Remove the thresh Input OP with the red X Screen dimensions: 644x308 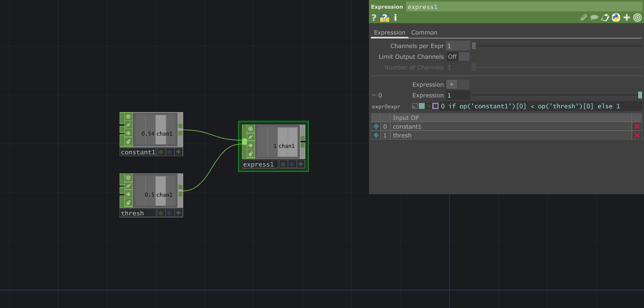pos(637,135)
